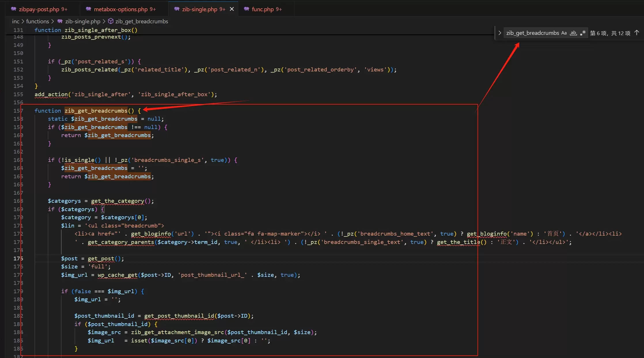Switch to the metabox-options.php tab

tap(125, 9)
